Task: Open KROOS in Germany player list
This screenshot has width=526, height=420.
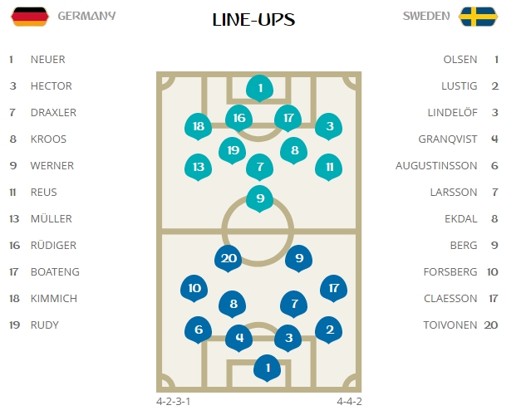Action: click(x=48, y=139)
